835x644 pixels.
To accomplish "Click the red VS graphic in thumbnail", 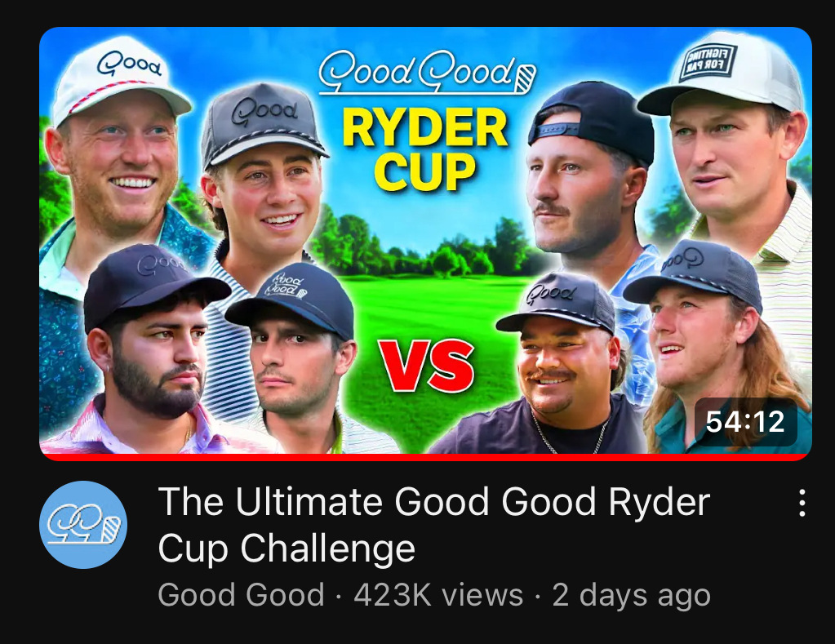I will click(427, 366).
